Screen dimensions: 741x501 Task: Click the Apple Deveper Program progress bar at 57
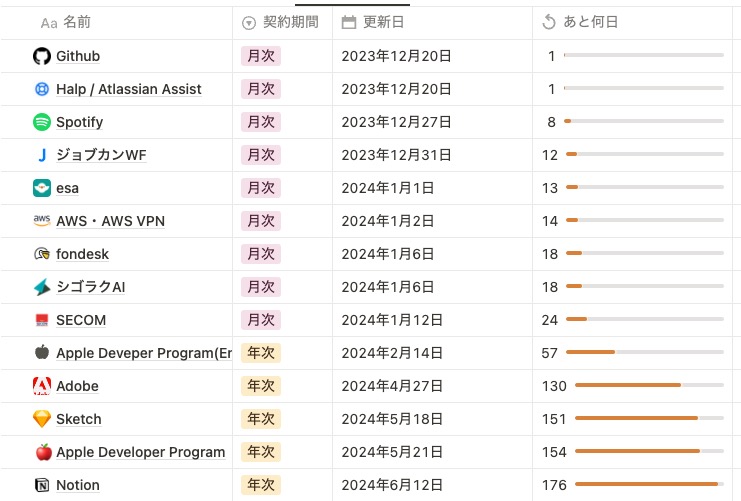(645, 352)
